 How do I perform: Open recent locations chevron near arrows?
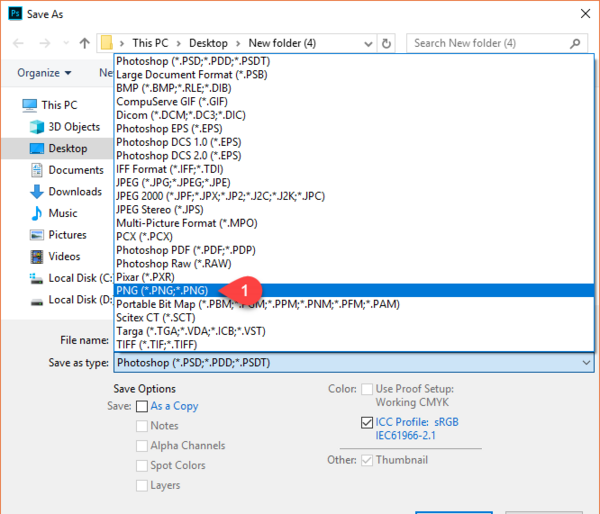pos(66,43)
